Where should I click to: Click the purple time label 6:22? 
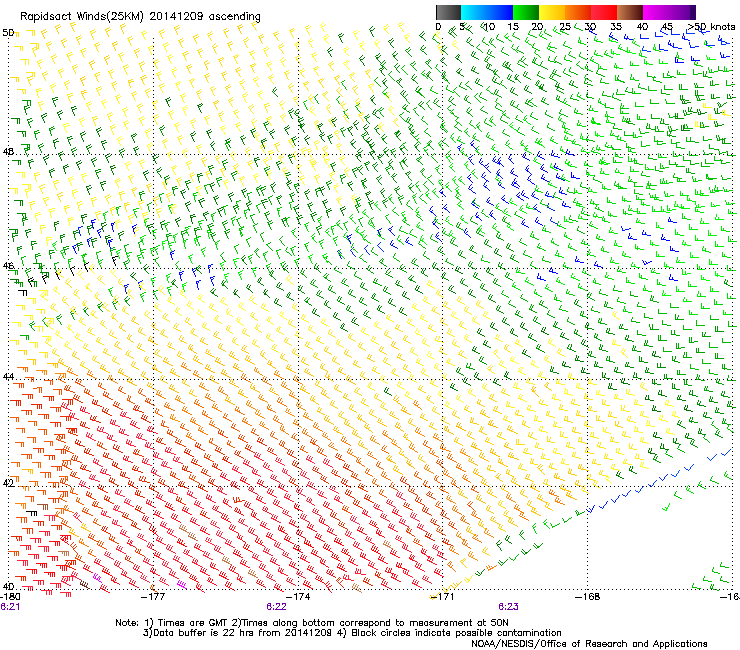click(277, 607)
